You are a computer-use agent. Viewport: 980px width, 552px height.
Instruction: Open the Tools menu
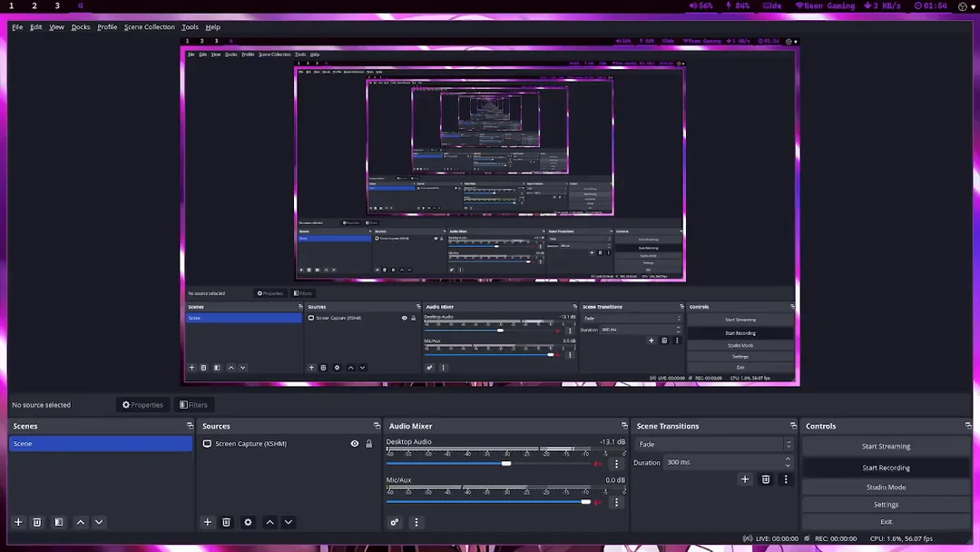(x=190, y=27)
